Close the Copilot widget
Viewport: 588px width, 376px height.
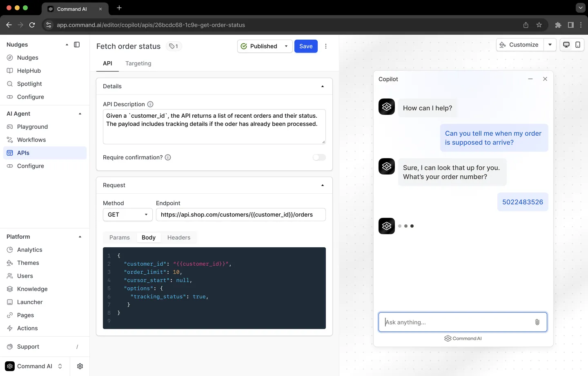pos(545,79)
